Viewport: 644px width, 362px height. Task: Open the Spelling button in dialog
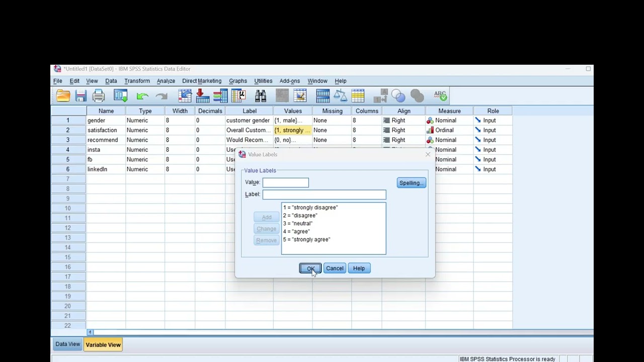(x=412, y=183)
